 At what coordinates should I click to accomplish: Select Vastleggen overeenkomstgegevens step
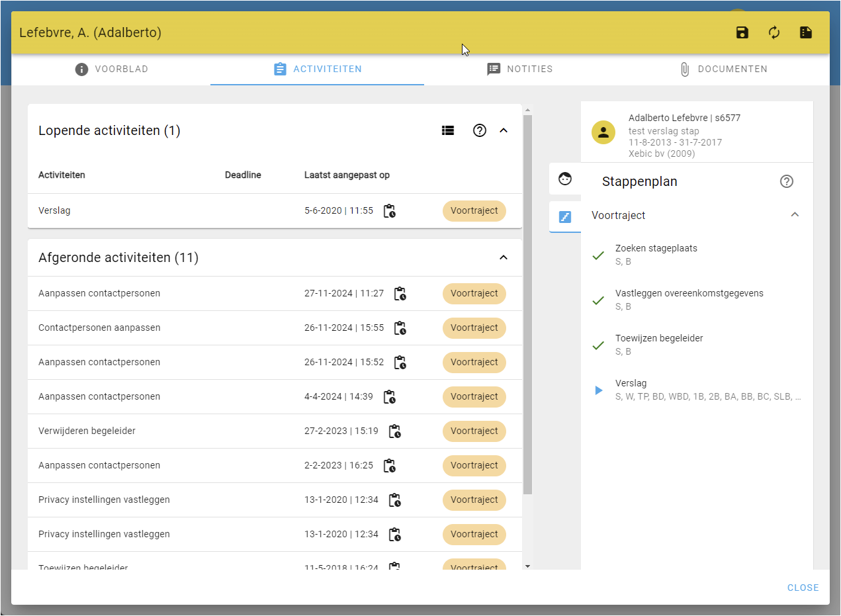(697, 300)
